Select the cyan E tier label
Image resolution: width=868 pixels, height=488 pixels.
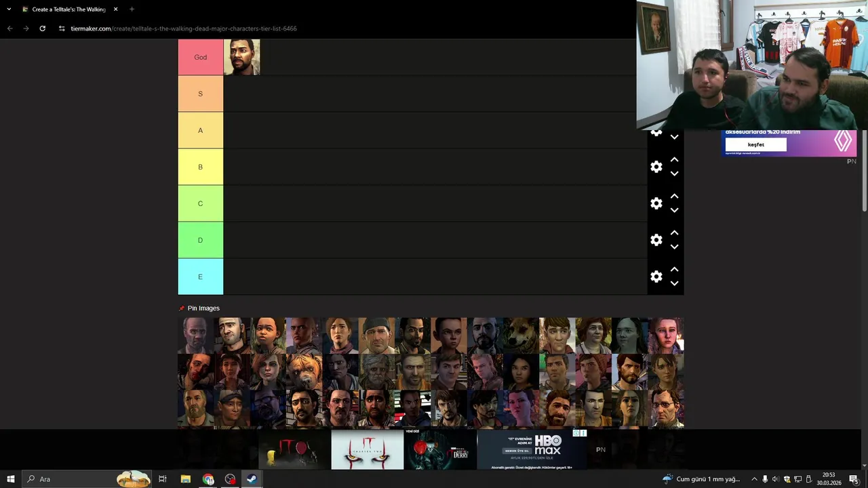coord(201,277)
